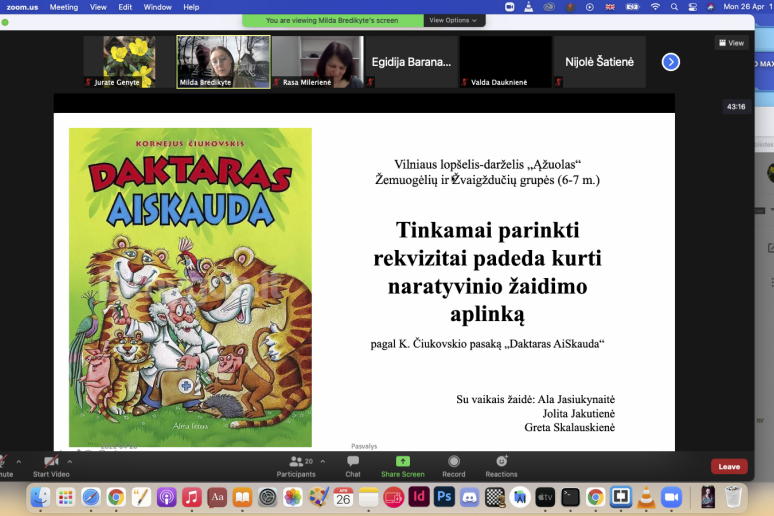This screenshot has width=774, height=516.
Task: Switch input language via UK flag
Action: pos(610,7)
